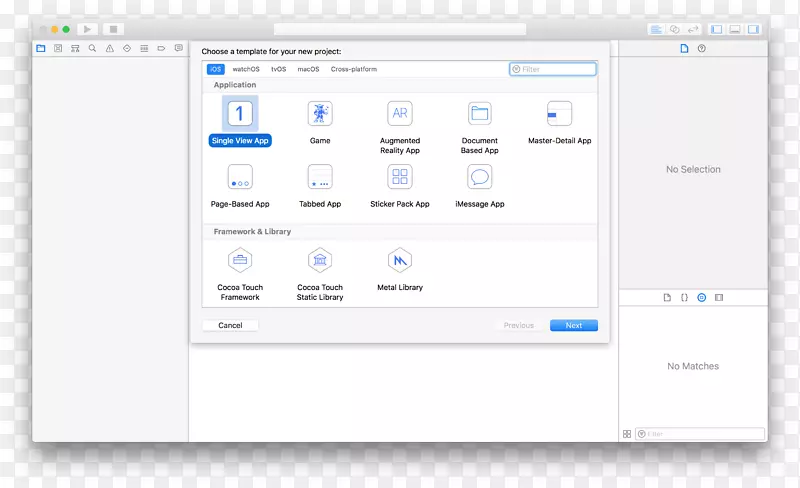800x488 pixels.
Task: Select the Game template
Action: [x=320, y=121]
